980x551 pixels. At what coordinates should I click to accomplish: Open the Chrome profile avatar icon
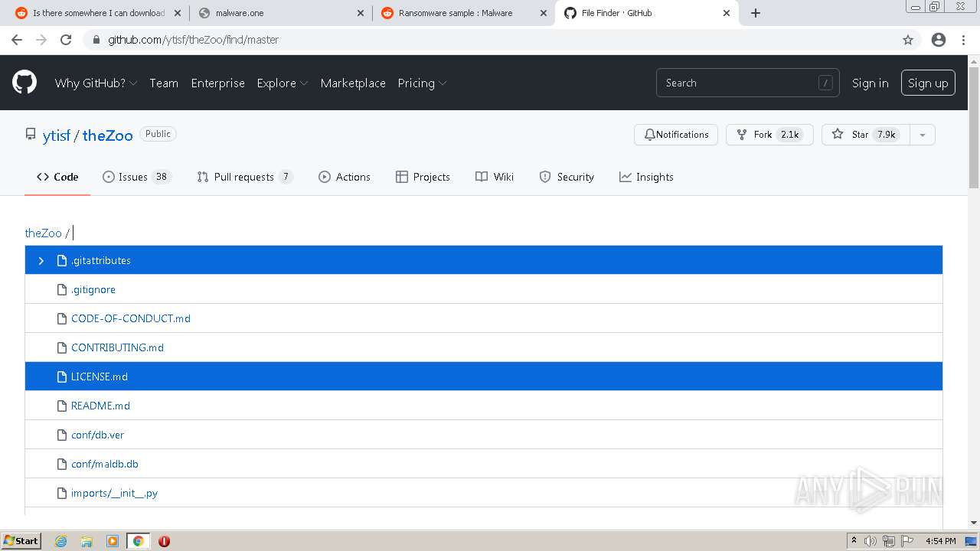pyautogui.click(x=939, y=40)
